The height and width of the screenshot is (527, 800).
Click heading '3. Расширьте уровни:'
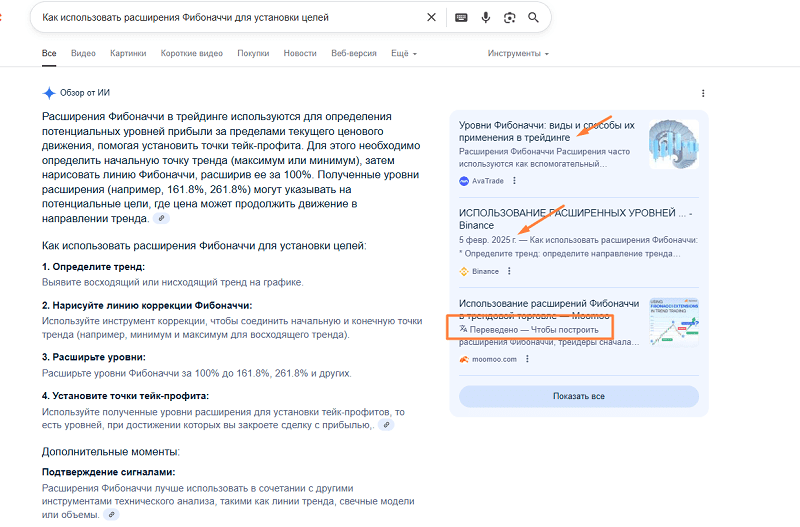pyautogui.click(x=93, y=357)
